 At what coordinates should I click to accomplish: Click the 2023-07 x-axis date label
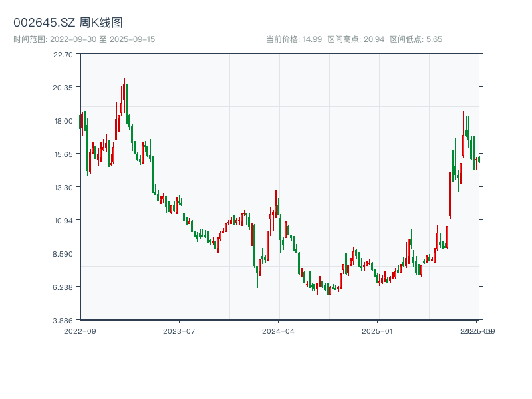click(179, 331)
